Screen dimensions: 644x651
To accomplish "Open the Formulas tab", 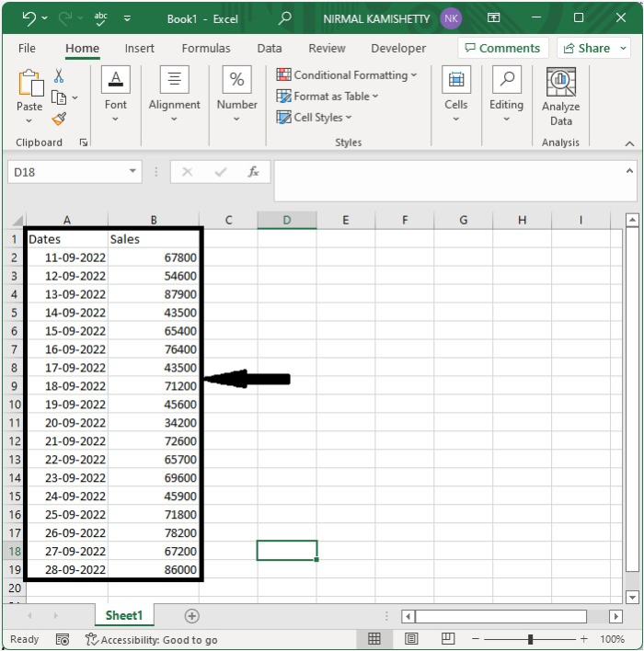I will 206,48.
